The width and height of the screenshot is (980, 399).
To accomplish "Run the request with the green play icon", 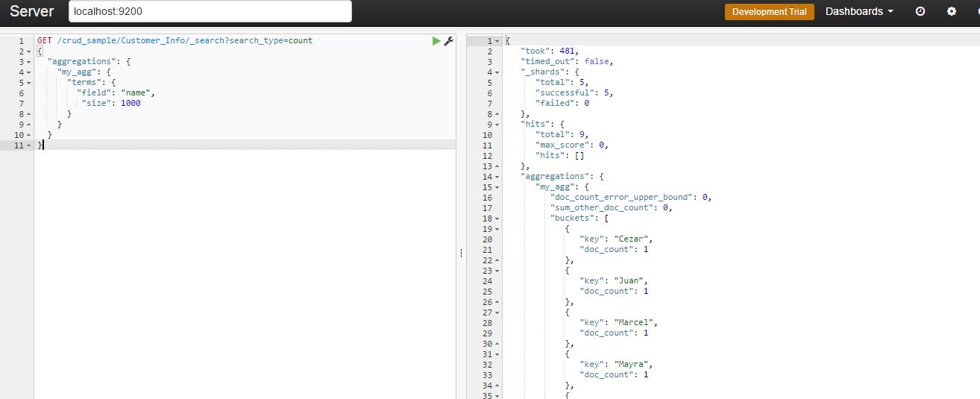I will [x=436, y=41].
